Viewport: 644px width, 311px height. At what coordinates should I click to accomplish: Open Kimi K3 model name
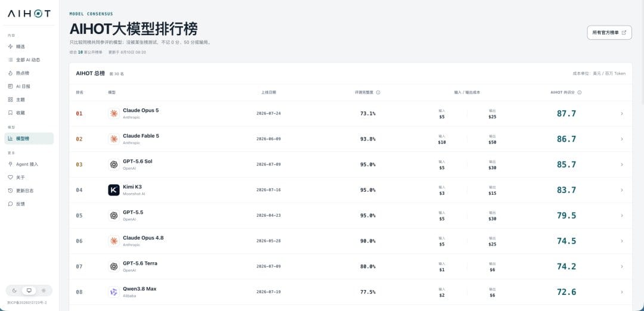(x=132, y=186)
